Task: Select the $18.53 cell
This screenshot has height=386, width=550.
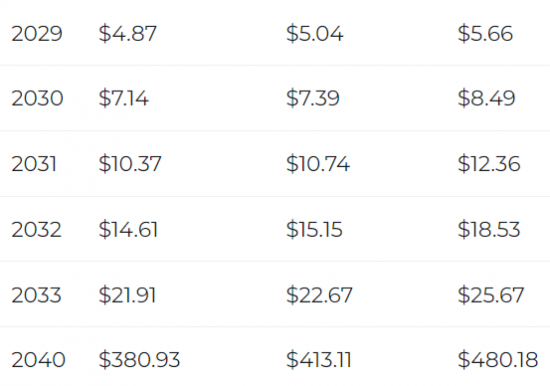Action: point(489,229)
